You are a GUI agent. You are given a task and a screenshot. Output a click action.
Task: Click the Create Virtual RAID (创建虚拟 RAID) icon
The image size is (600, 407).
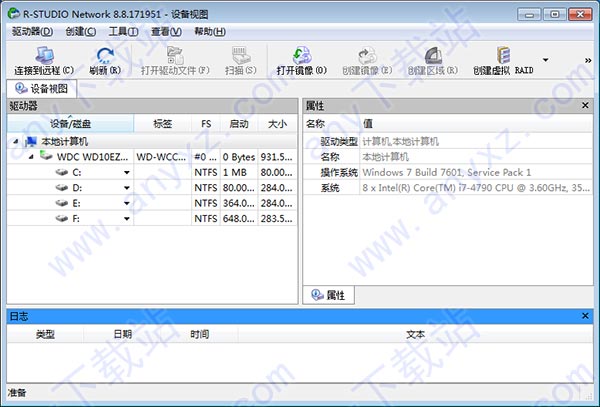(503, 55)
